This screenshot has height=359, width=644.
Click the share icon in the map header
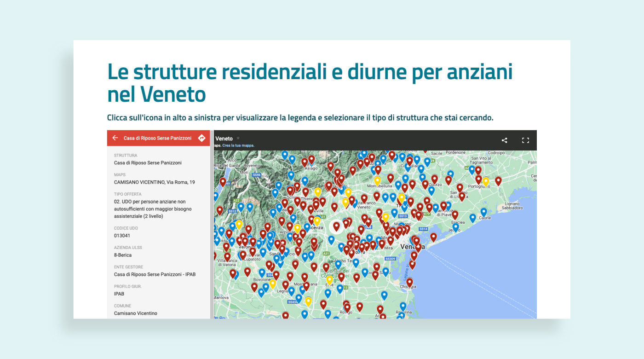coord(505,140)
